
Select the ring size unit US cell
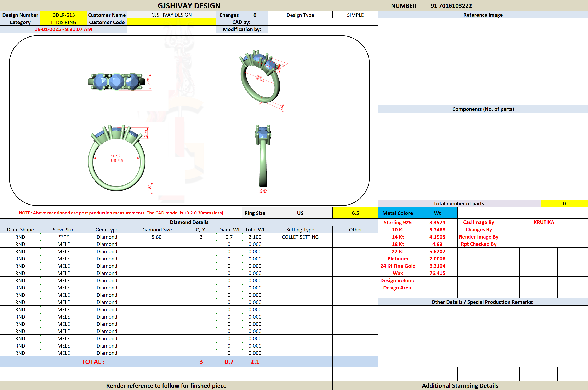click(x=300, y=213)
